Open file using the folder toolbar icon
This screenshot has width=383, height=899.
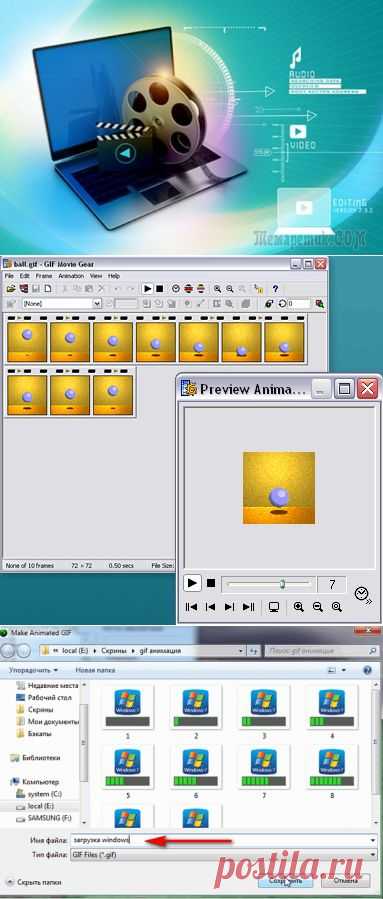(9, 288)
